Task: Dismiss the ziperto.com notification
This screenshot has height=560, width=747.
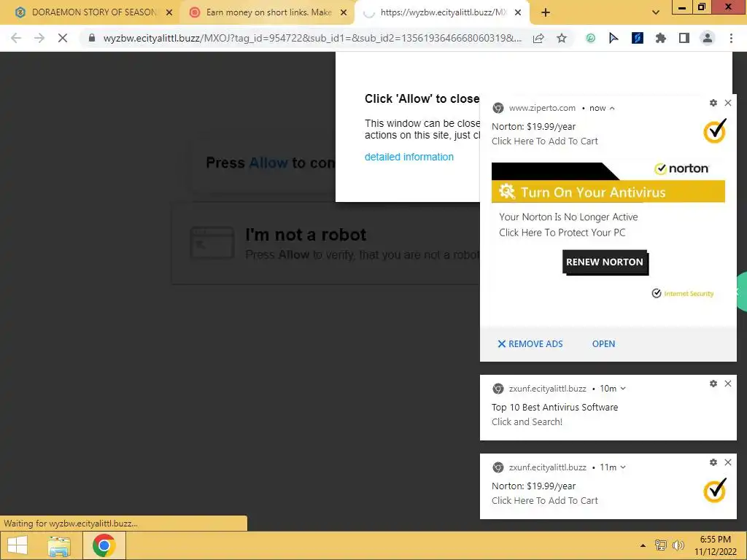Action: [x=728, y=103]
